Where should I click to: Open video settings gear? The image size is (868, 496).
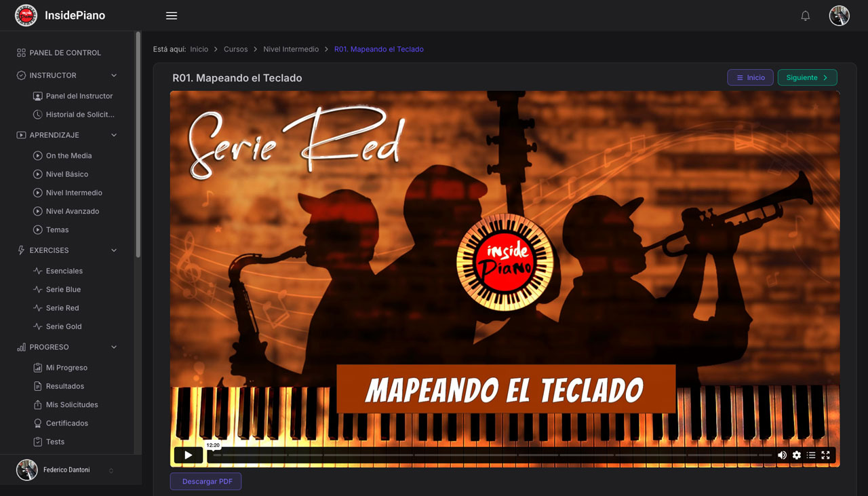pos(797,455)
